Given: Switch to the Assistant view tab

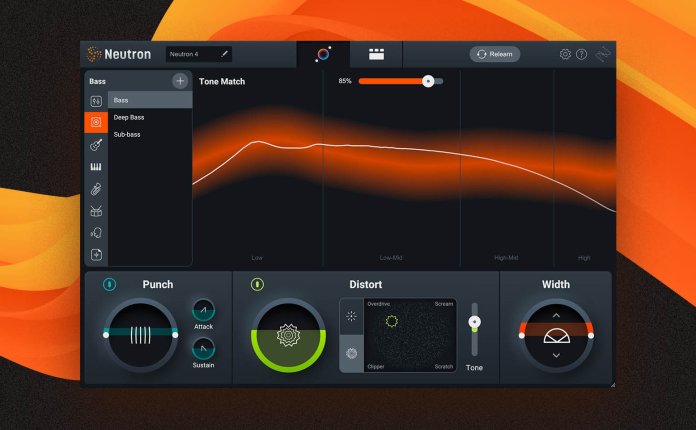Looking at the screenshot, I should click(x=323, y=54).
